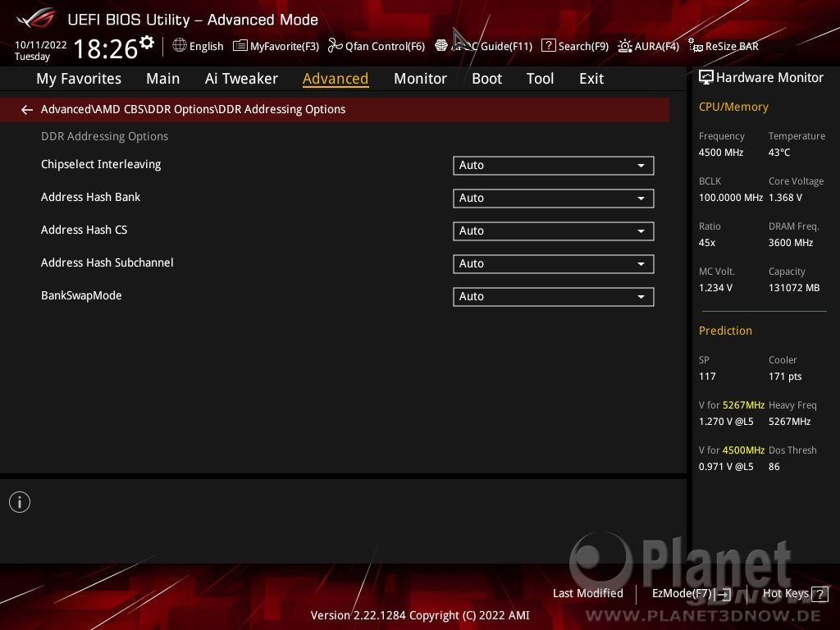840x630 pixels.
Task: Switch to the Main tab
Action: [163, 79]
